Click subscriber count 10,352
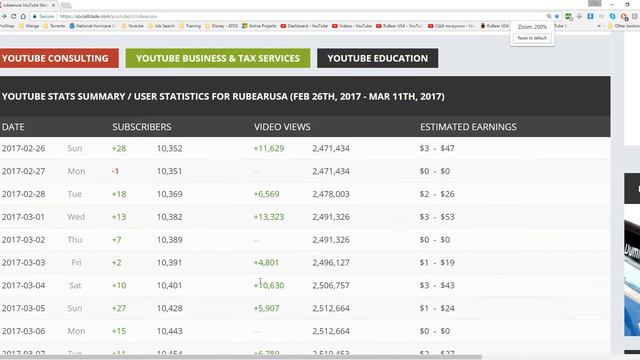Viewport: 640px width, 360px height. 169,148
